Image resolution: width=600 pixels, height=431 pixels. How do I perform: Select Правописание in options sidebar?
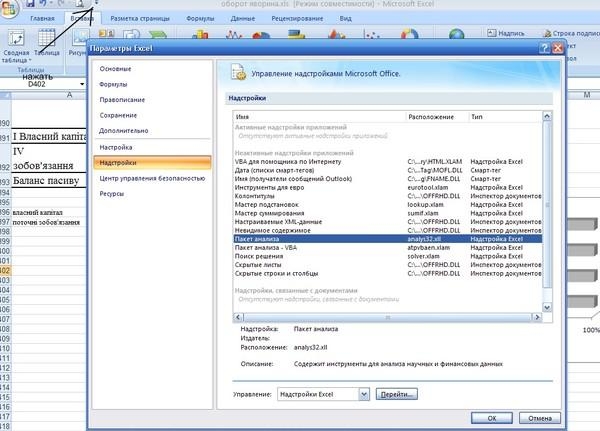pos(152,100)
